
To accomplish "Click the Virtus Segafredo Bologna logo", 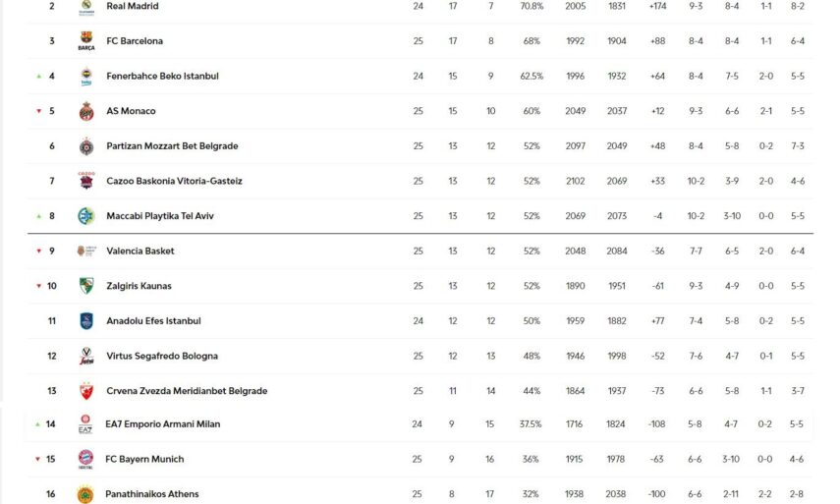I will click(85, 356).
